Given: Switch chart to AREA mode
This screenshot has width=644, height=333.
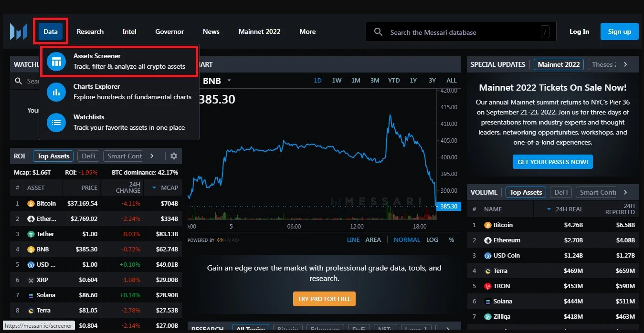Looking at the screenshot, I should click(373, 239).
